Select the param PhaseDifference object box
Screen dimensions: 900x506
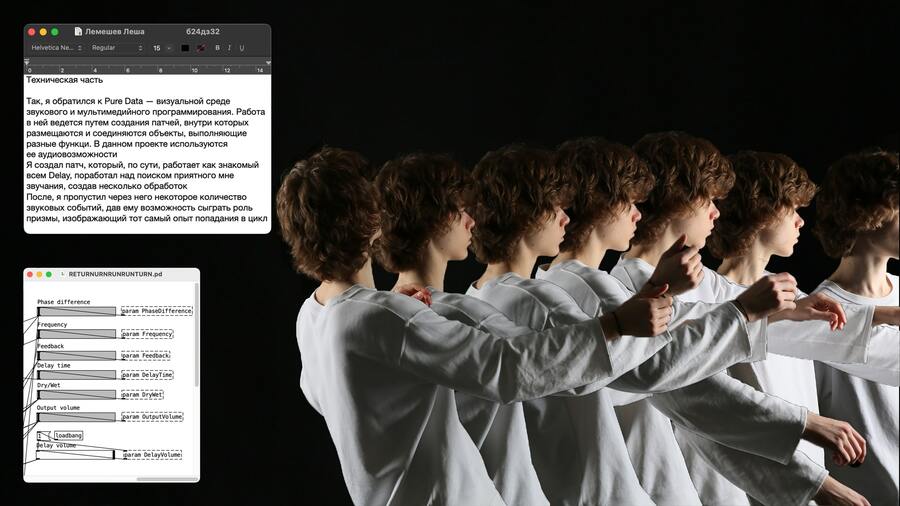coord(157,311)
